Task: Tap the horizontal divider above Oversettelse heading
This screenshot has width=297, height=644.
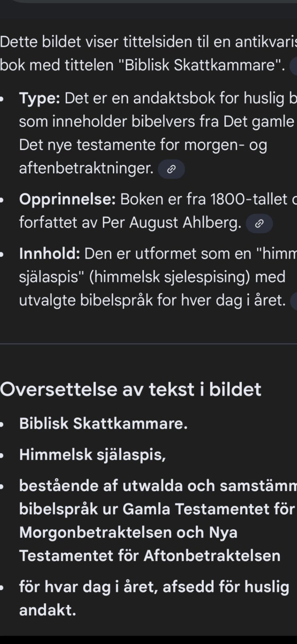Action: point(148,344)
